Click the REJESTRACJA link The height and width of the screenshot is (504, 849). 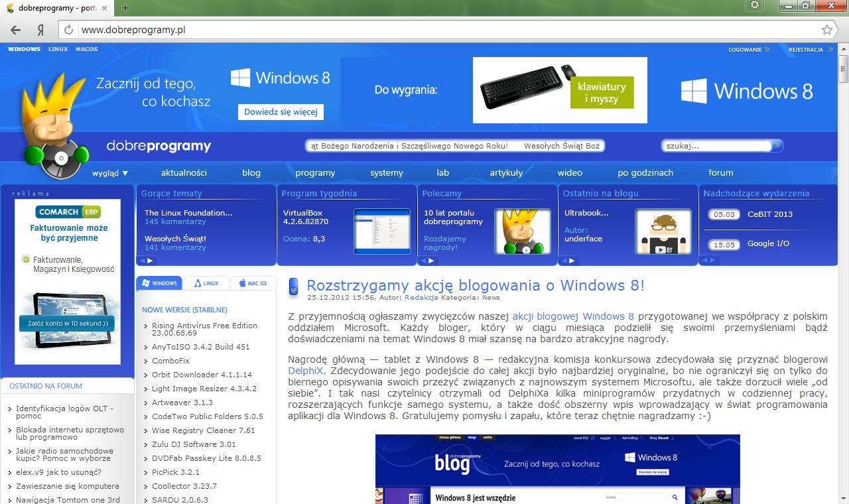(809, 50)
